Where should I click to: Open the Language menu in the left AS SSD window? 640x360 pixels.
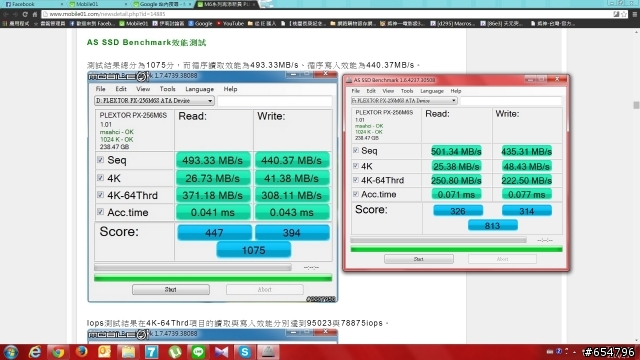(199, 89)
